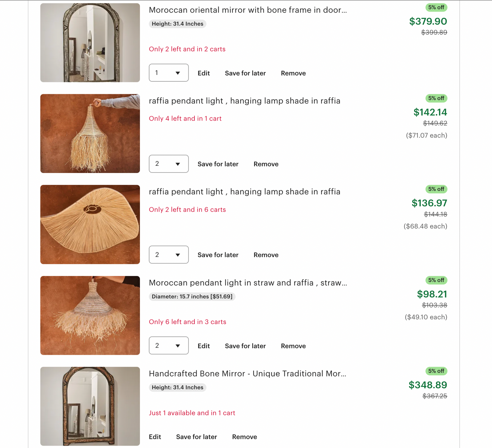
Task: Open Handcrafted Bone Mirror title link
Action: coord(248,373)
